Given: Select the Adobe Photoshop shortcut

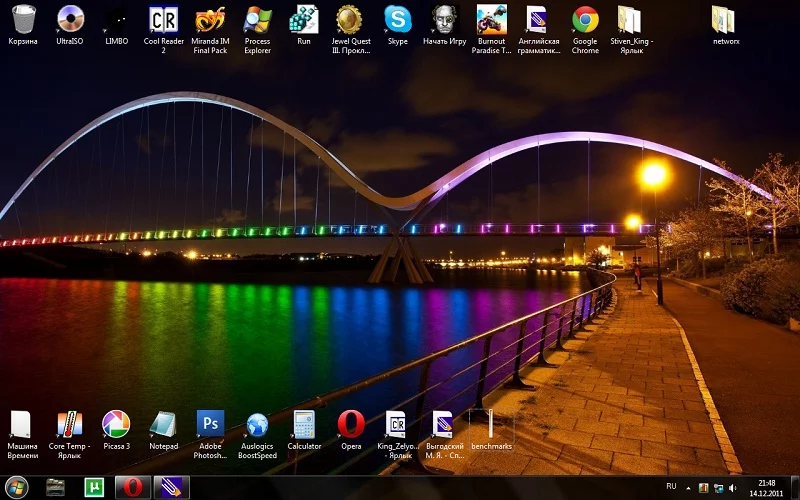Looking at the screenshot, I should click(210, 424).
